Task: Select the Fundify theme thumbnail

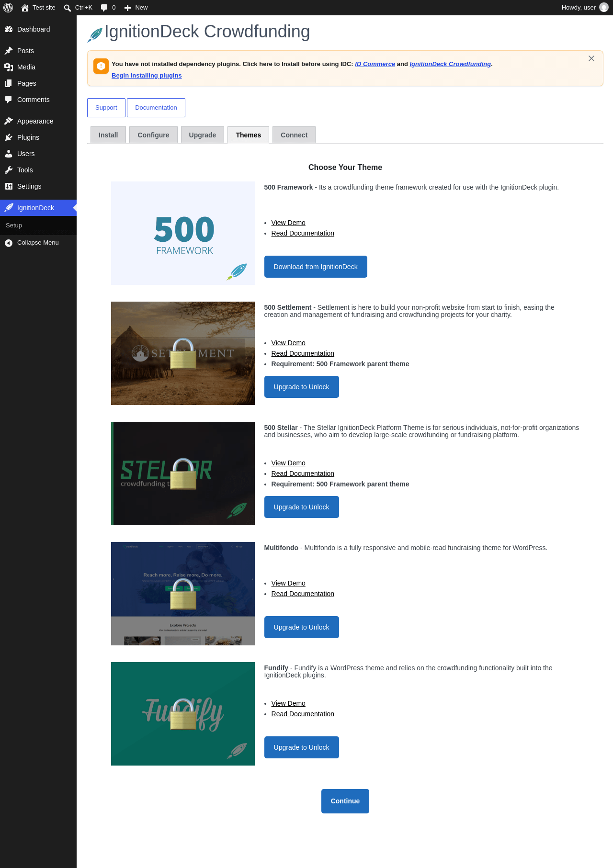Action: click(183, 714)
